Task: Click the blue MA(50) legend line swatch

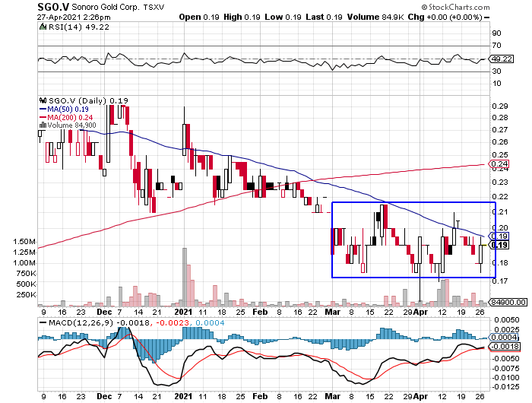Action: tap(43, 109)
